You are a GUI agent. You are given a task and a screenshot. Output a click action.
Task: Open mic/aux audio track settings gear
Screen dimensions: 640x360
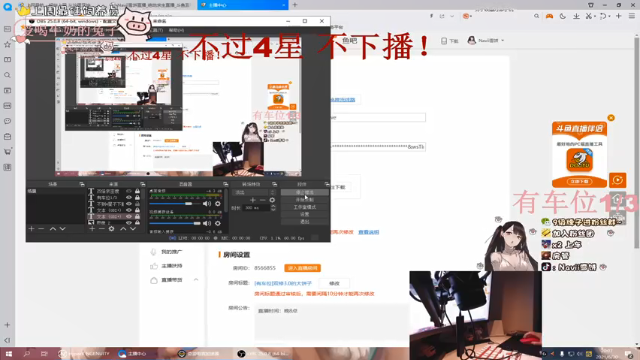pos(218,223)
